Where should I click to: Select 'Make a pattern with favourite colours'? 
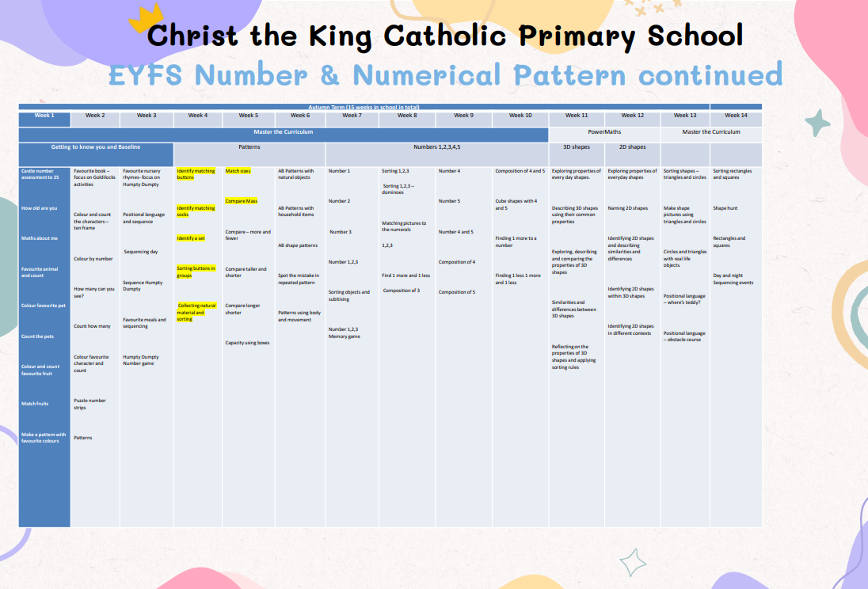pos(44,438)
